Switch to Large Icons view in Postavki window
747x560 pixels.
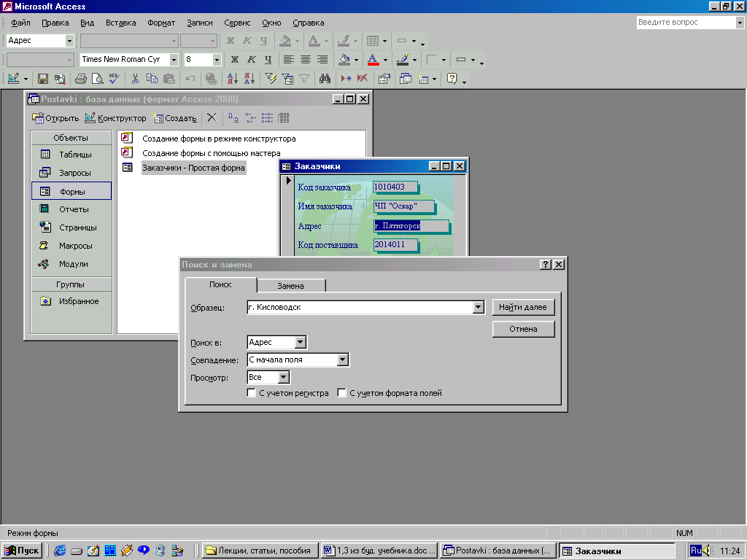coord(233,117)
